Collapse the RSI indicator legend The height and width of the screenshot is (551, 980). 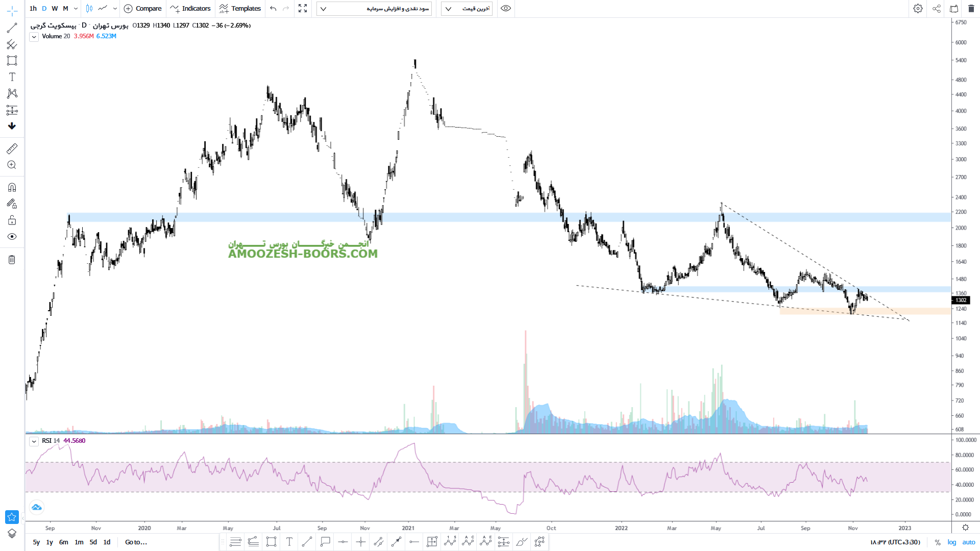(x=34, y=441)
